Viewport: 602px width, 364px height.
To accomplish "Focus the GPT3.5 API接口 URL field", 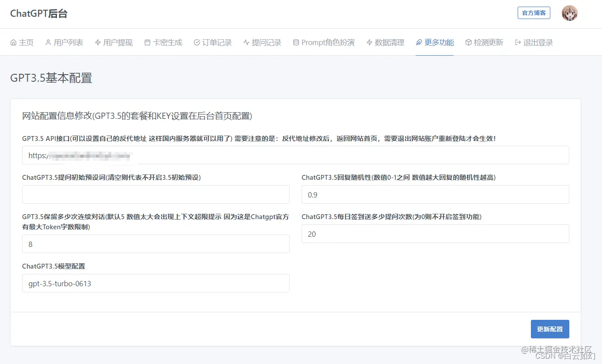I will 295,155.
